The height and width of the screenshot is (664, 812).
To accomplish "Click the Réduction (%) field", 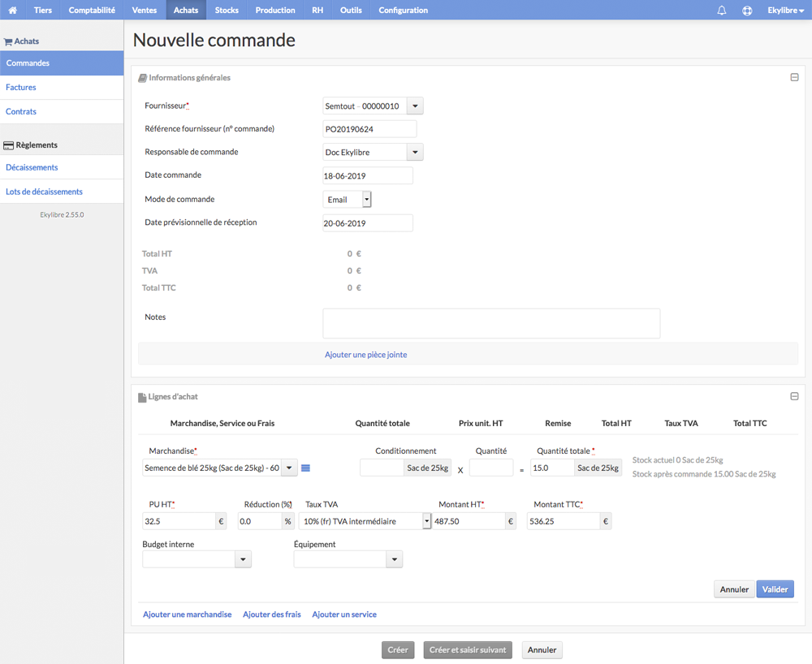I will pos(260,521).
